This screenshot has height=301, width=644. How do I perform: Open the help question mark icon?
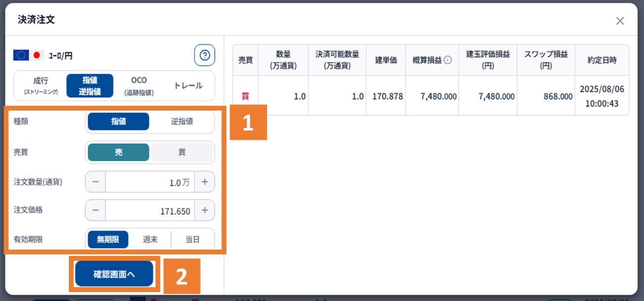point(204,55)
